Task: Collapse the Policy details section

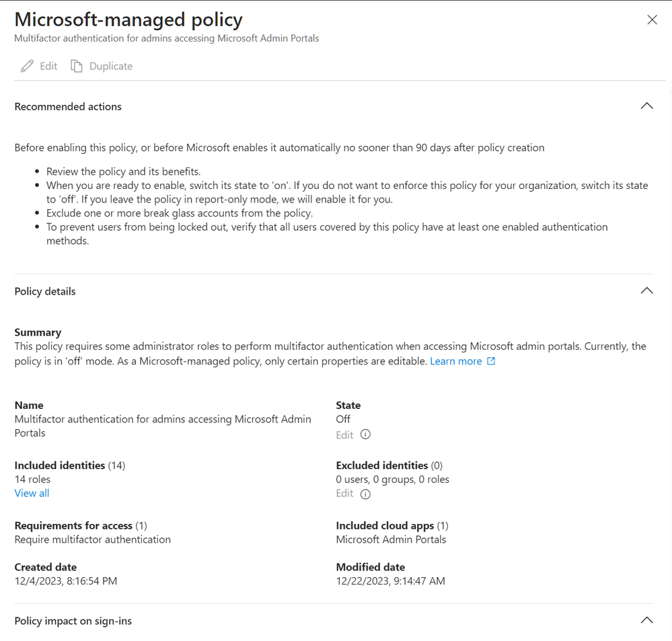Action: [646, 291]
